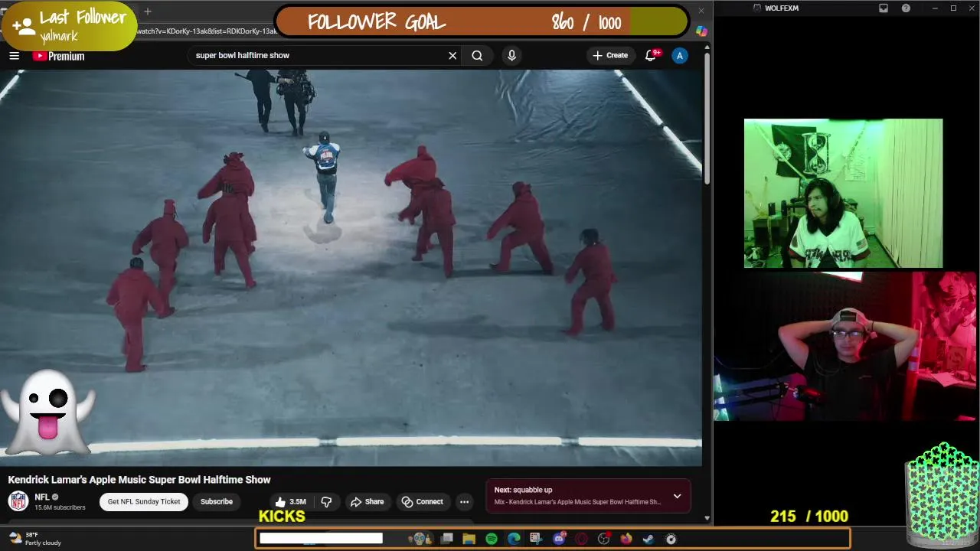980x551 pixels.
Task: Like the halftime show video
Action: 290,502
